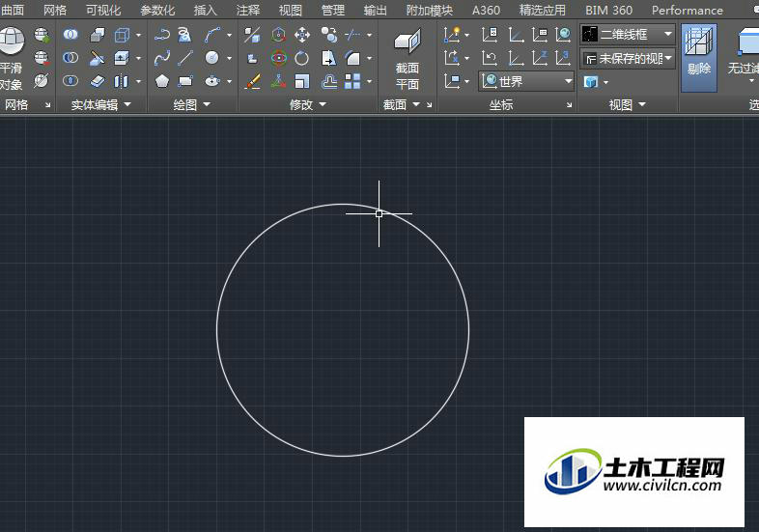Select the Arc draw tool
Image resolution: width=759 pixels, height=532 pixels.
click(x=211, y=35)
